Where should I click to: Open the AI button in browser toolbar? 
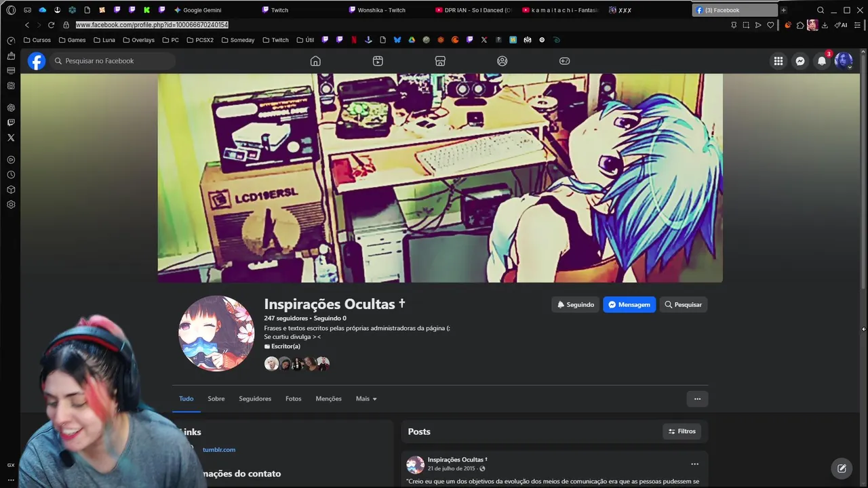point(841,25)
